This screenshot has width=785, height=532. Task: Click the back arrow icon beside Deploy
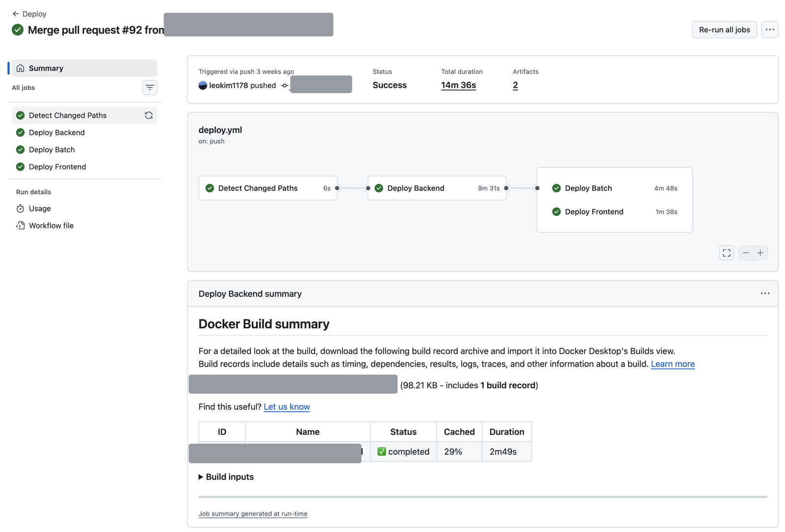16,14
